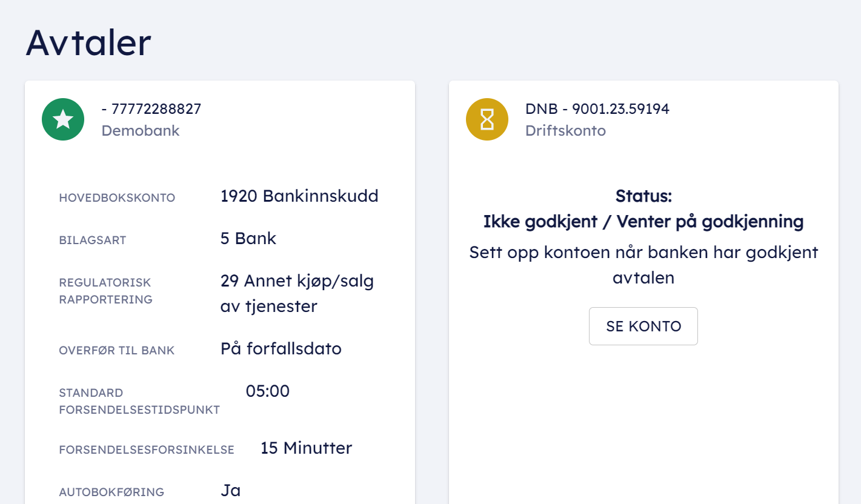861x504 pixels.
Task: Open the SE KONTO button
Action: tap(643, 327)
